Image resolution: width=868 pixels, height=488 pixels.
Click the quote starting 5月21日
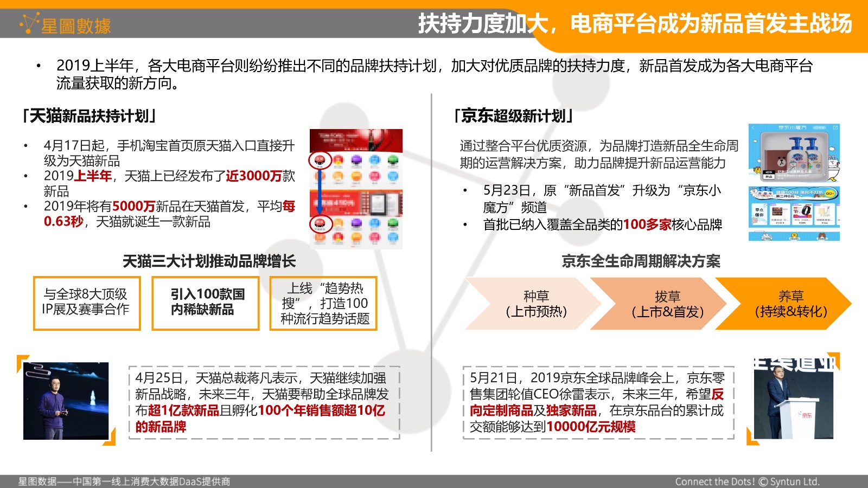point(597,402)
